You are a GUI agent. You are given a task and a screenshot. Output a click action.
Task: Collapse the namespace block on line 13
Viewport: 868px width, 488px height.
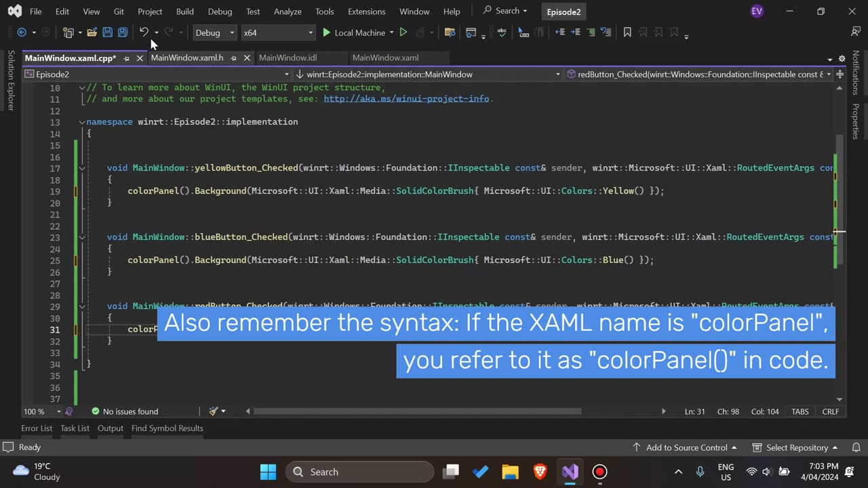pyautogui.click(x=81, y=122)
